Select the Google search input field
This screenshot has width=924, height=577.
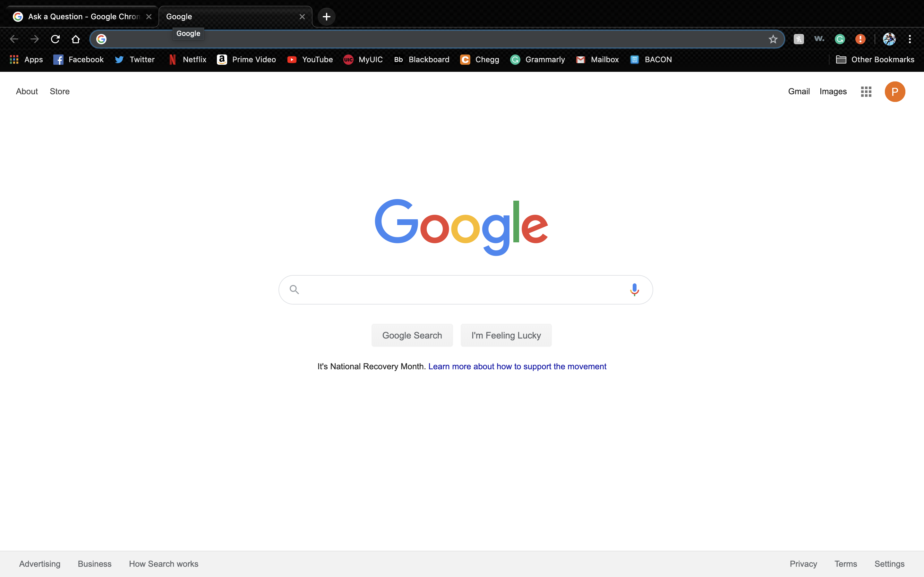tap(462, 289)
